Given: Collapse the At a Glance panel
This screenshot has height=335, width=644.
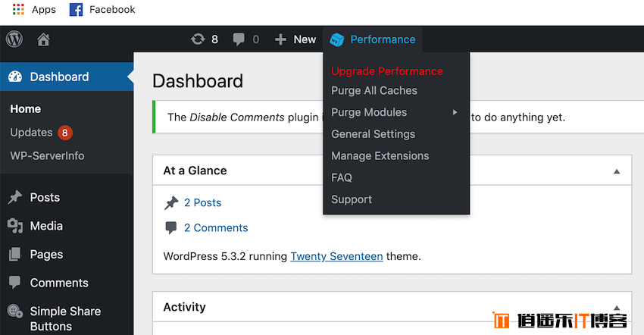Looking at the screenshot, I should coord(617,171).
